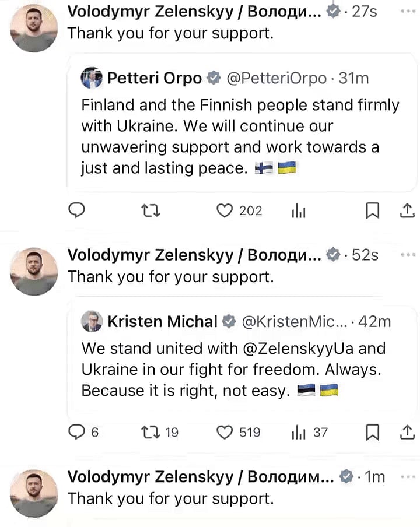Share the post quoting Kristen Michal
Image resolution: width=420 pixels, height=527 pixels.
[x=408, y=433]
